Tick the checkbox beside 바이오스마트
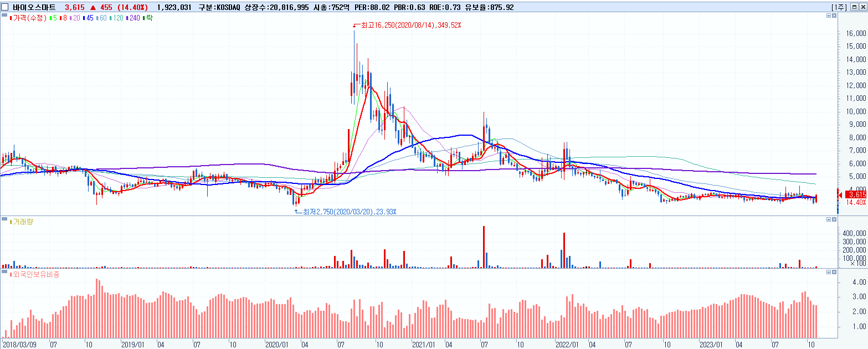Screen dimensions: 868x349 pos(6,7)
